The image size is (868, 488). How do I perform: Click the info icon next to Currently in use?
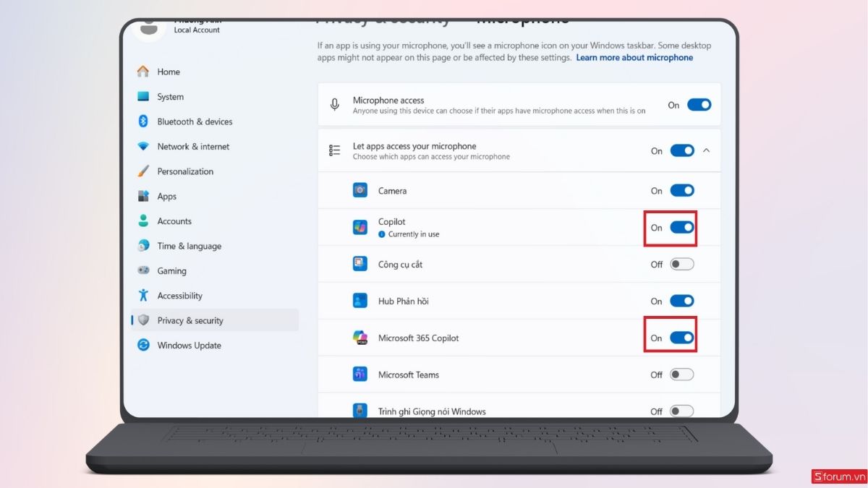pos(382,234)
